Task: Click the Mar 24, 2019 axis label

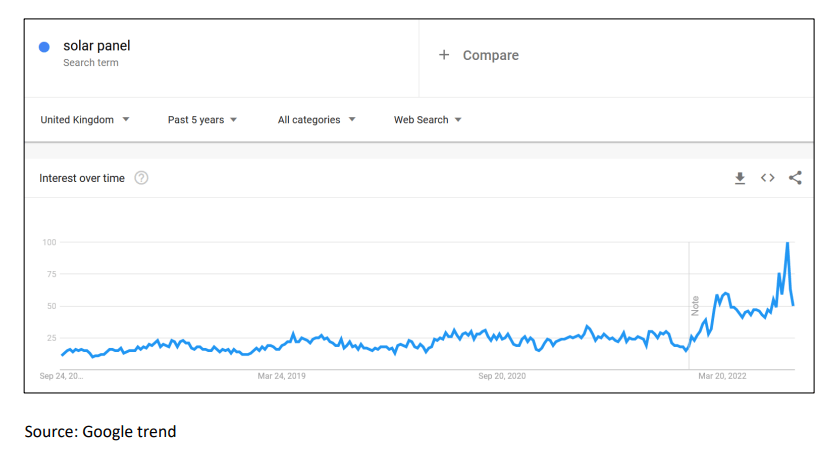Action: click(282, 376)
